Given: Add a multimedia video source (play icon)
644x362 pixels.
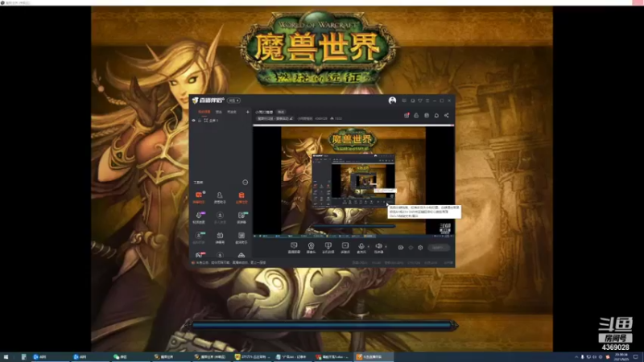Looking at the screenshot, I should coord(345,248).
